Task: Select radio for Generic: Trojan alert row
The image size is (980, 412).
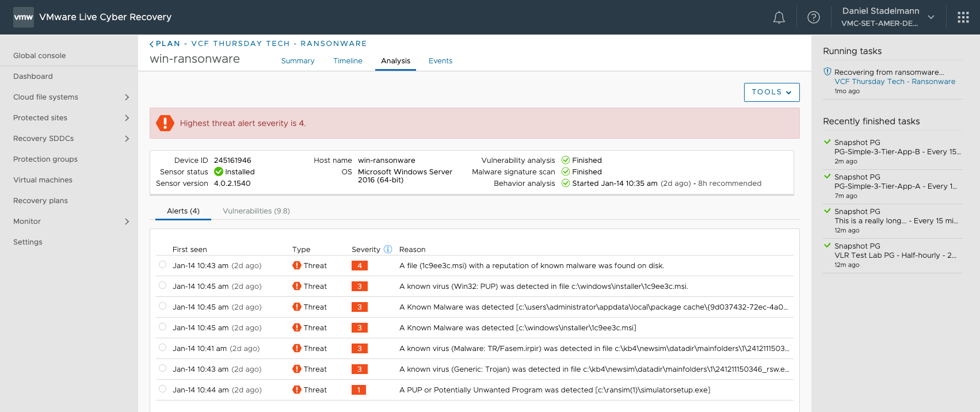Action: coord(163,368)
